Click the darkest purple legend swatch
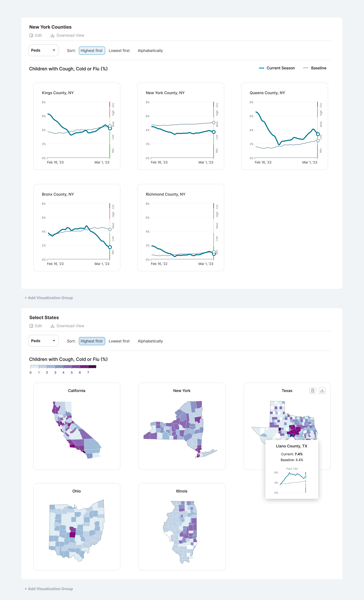Image resolution: width=364 pixels, height=600 pixels. (92, 367)
